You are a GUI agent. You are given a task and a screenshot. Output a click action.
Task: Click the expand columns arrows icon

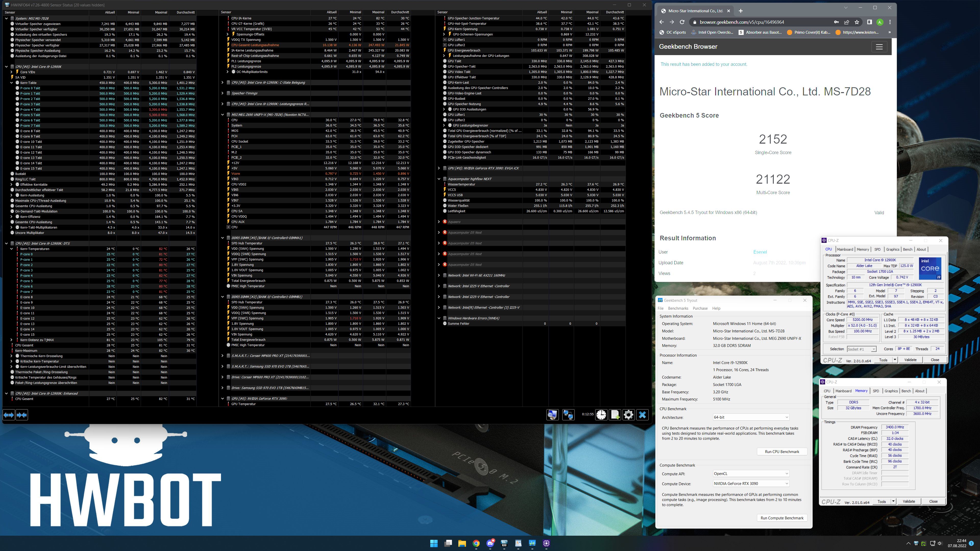[9, 415]
